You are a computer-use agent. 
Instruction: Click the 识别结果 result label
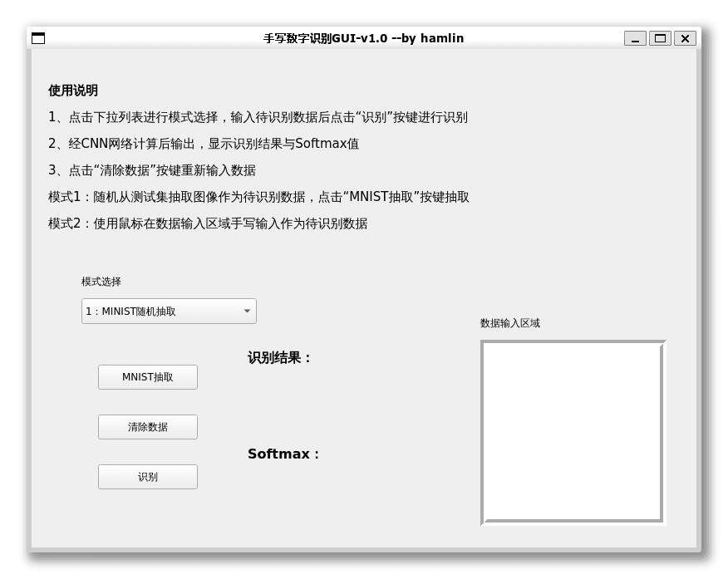pos(278,359)
